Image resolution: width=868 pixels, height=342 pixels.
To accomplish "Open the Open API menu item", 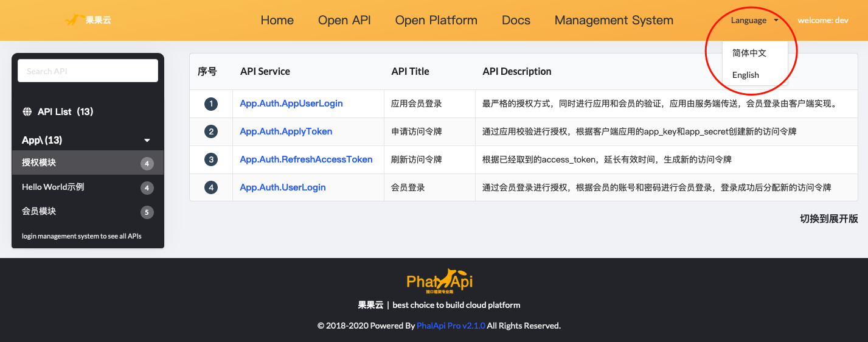I will click(x=344, y=20).
